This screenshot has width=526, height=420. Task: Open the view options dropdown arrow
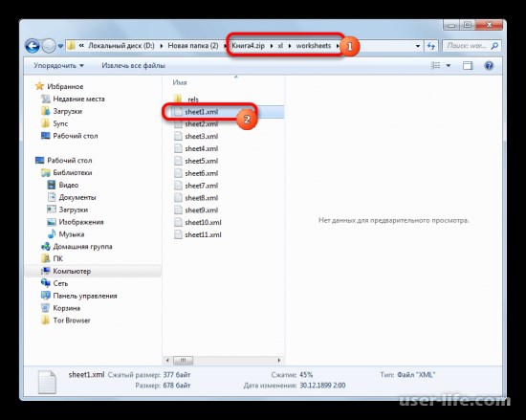click(449, 65)
